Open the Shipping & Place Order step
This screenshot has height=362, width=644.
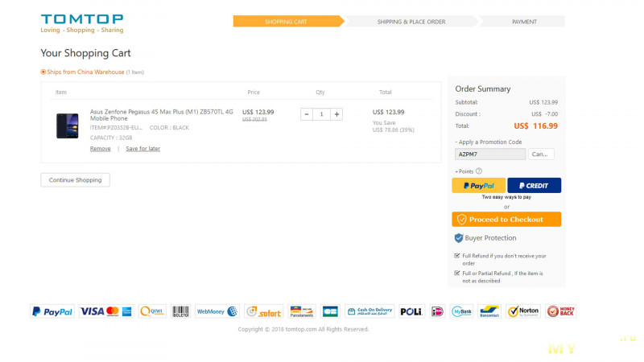(x=411, y=22)
